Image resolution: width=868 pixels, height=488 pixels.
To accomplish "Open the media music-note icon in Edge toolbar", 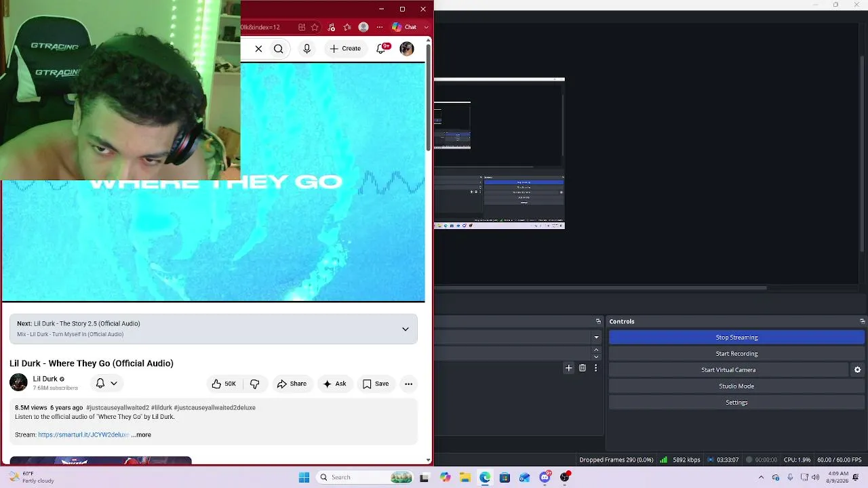I will pyautogui.click(x=331, y=27).
